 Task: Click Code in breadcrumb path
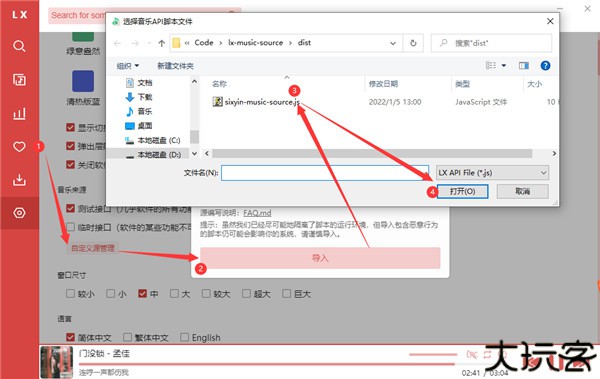204,42
